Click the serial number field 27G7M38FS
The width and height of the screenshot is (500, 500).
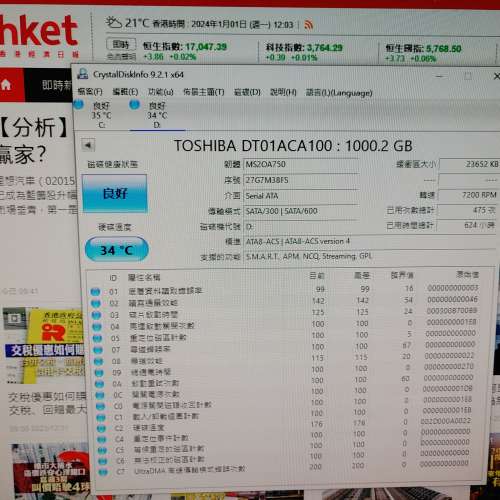point(301,180)
